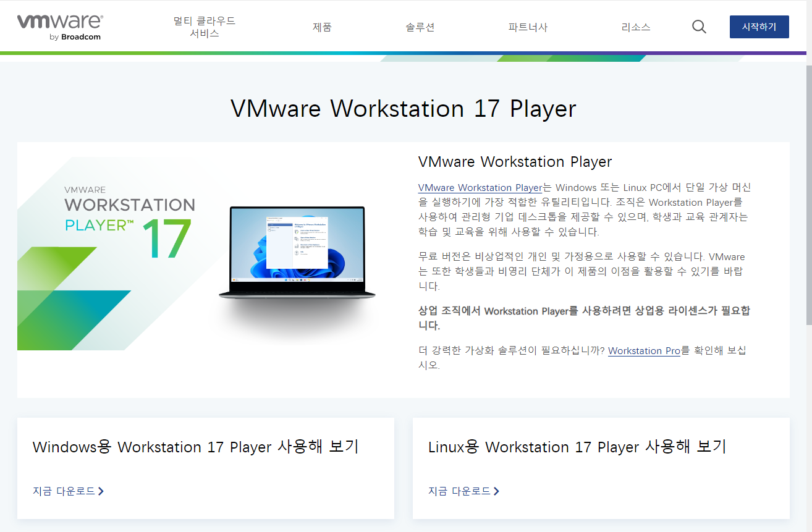The image size is (812, 532).
Task: Follow the Workstation Pro link
Action: (x=645, y=350)
